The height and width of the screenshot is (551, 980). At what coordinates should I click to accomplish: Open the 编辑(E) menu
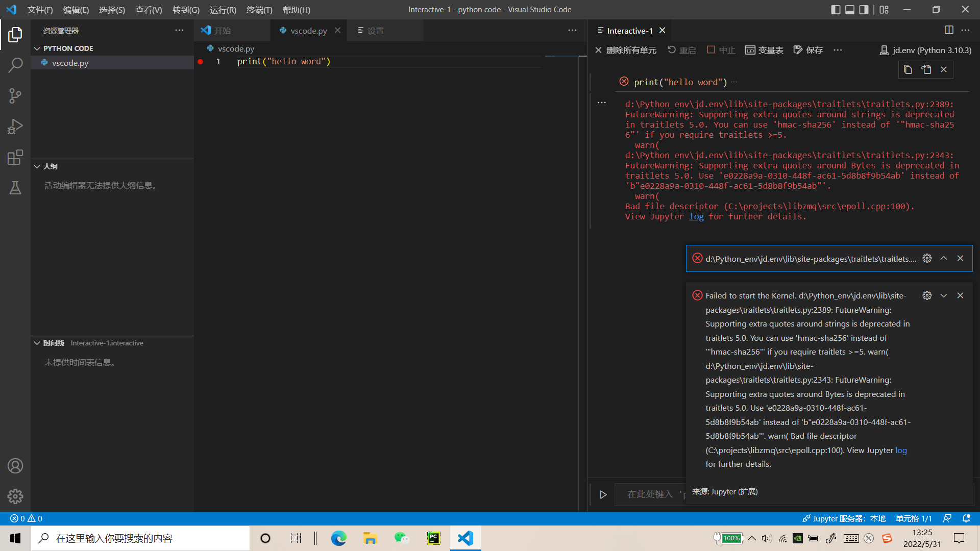tap(76, 10)
